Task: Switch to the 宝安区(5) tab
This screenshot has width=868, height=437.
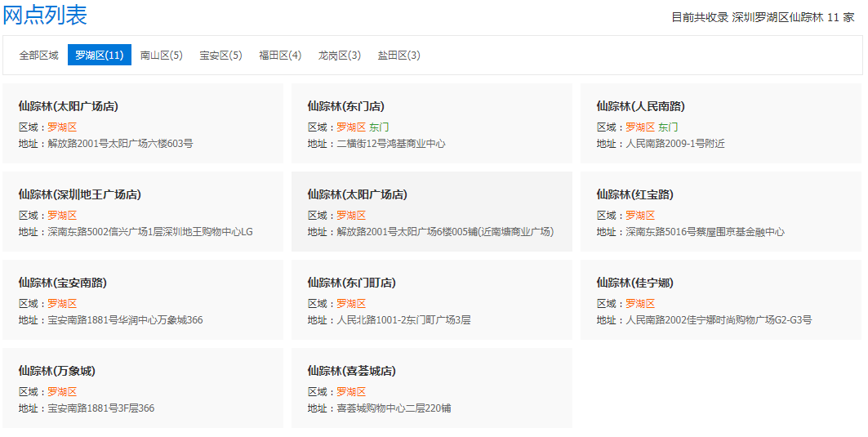Action: point(220,56)
